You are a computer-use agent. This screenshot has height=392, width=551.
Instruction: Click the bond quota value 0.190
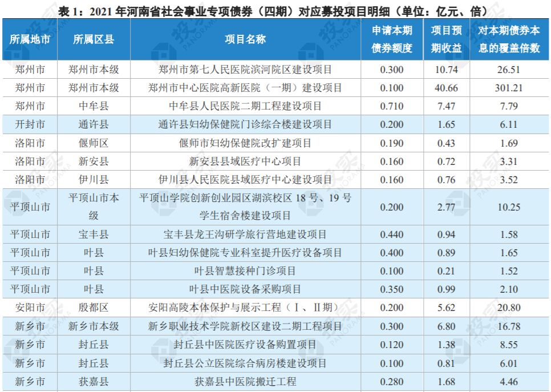[x=392, y=143]
